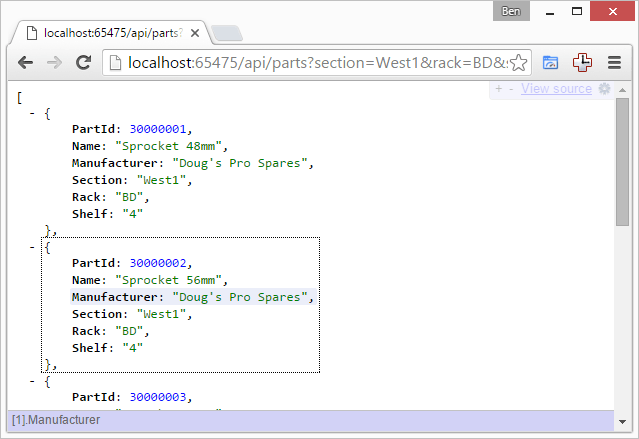This screenshot has height=439, width=639.
Task: Close the localhost:65475/api/parts tab
Action: [195, 33]
